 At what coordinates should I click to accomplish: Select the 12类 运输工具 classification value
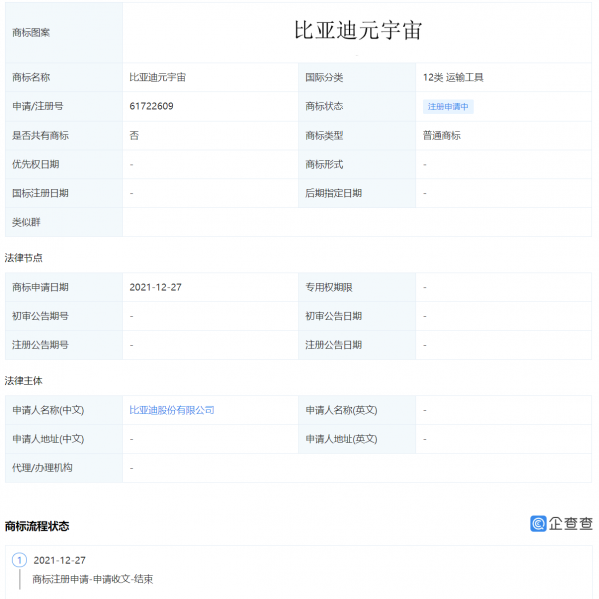coord(453,78)
